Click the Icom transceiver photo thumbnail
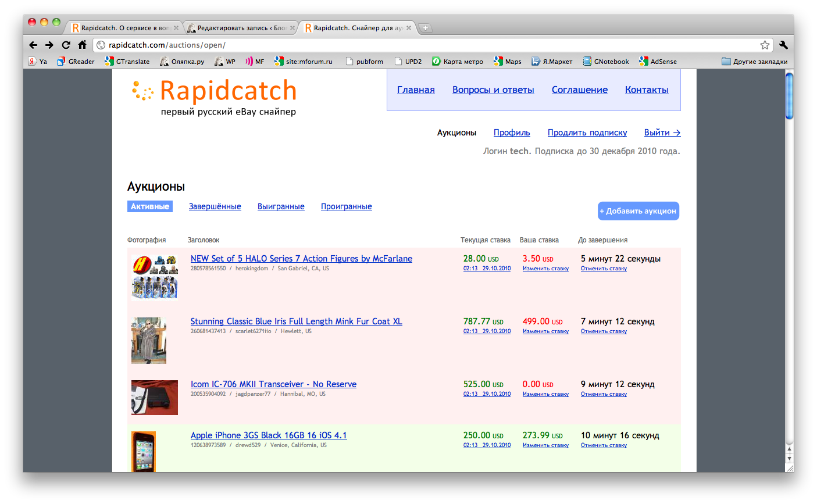This screenshot has width=817, height=504. 155,398
